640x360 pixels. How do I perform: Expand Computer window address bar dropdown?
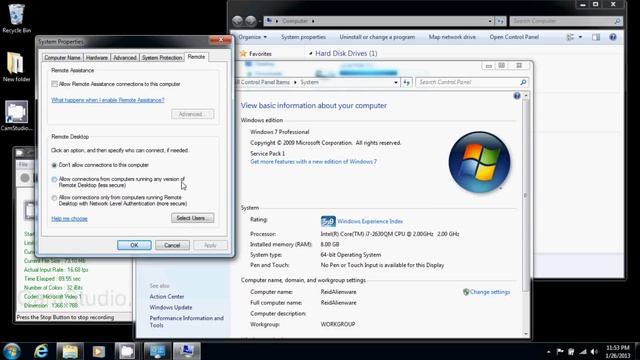490,21
